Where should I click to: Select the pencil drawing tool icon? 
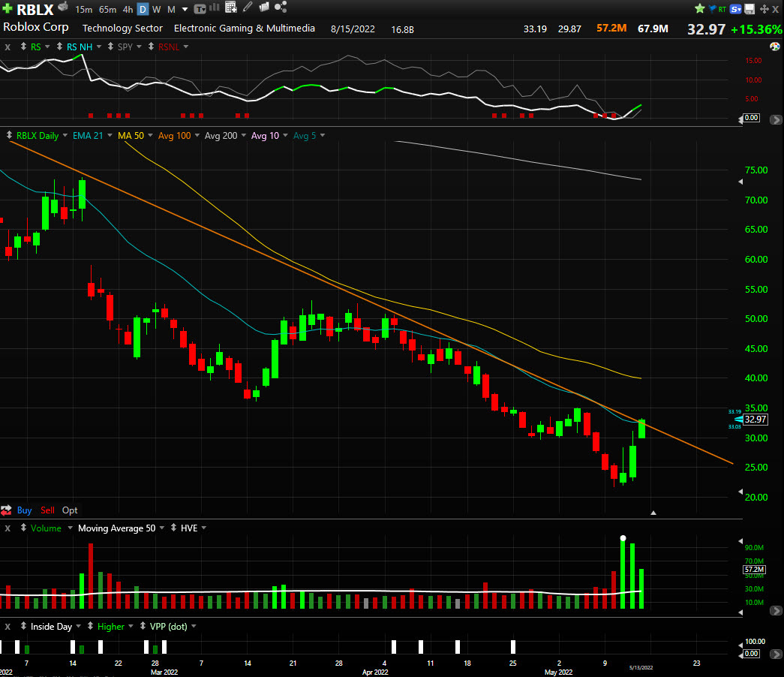[248, 7]
